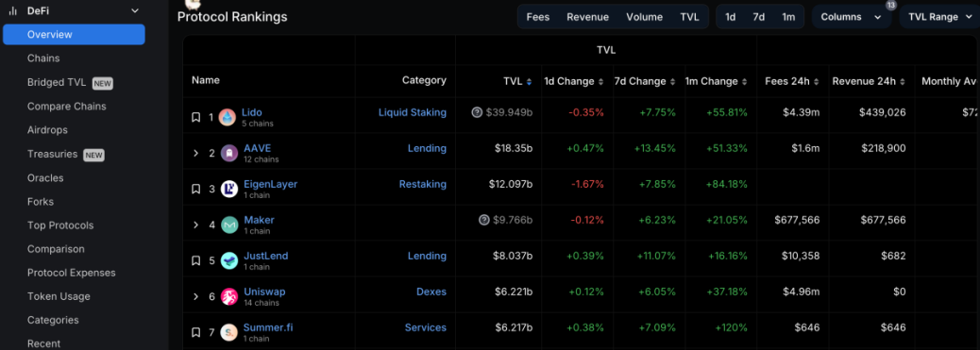Sort by 7d Change column
The height and width of the screenshot is (350, 980).
click(x=672, y=82)
